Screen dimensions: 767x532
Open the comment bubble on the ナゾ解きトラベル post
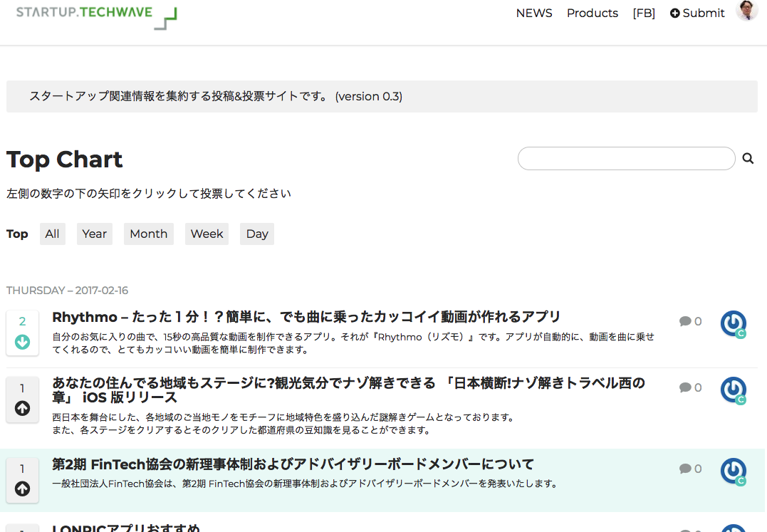pos(690,387)
